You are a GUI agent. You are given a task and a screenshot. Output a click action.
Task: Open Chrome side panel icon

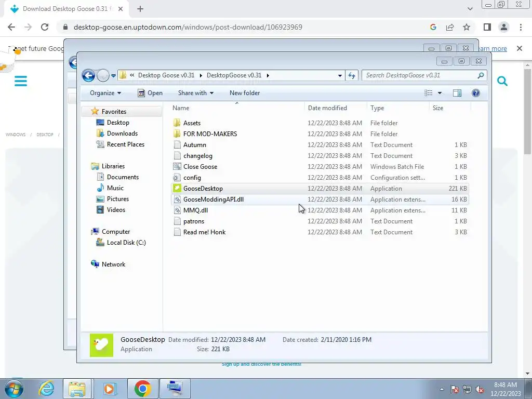coord(487,27)
